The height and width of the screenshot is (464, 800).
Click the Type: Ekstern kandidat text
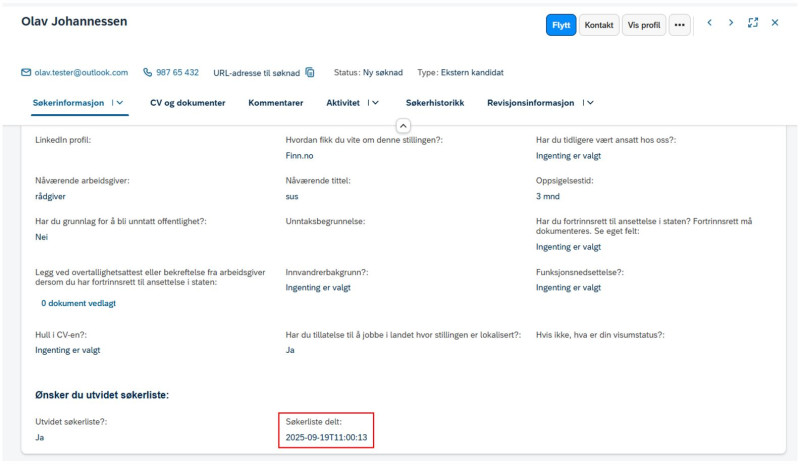coord(460,72)
